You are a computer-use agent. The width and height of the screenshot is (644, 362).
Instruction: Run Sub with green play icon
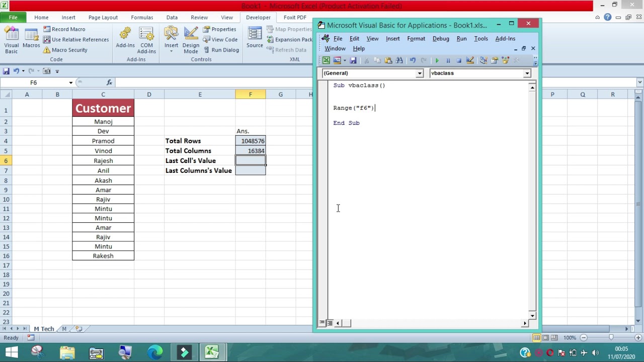pyautogui.click(x=437, y=61)
